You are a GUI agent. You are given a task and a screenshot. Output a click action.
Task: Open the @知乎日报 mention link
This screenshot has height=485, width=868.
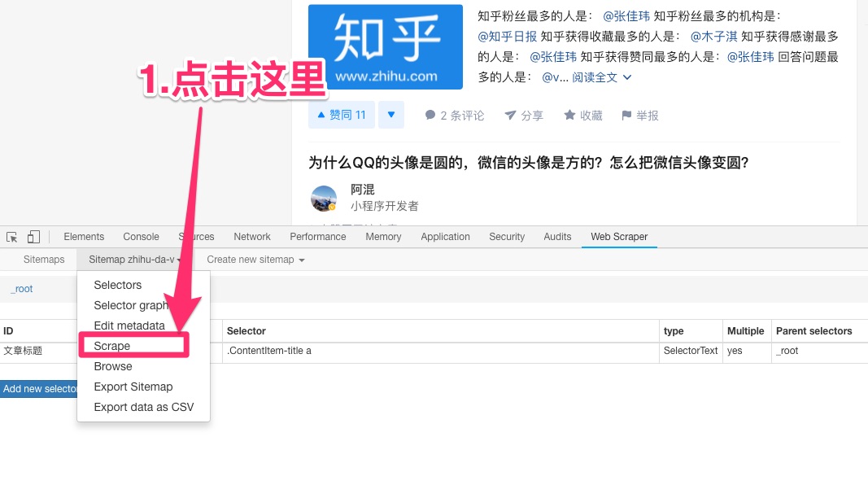tap(507, 37)
